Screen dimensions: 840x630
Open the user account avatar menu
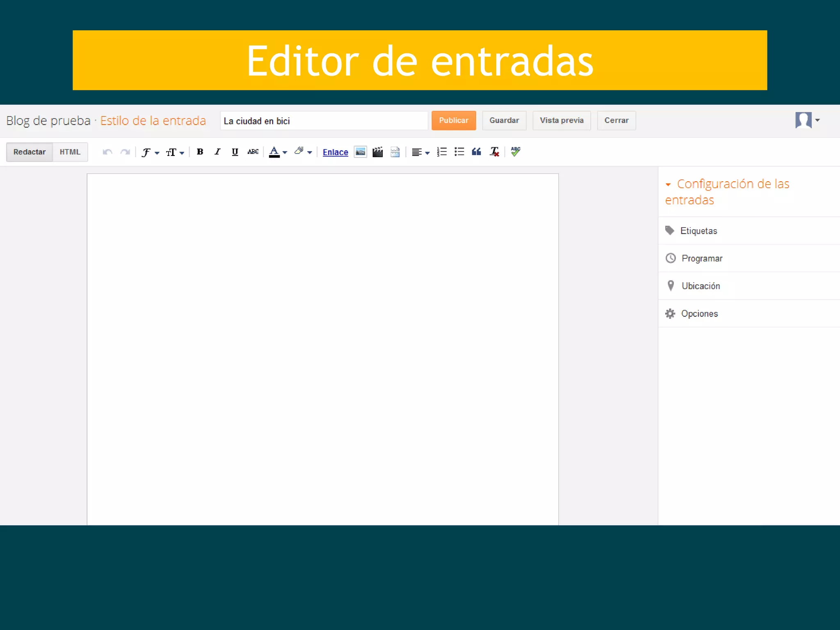tap(807, 120)
